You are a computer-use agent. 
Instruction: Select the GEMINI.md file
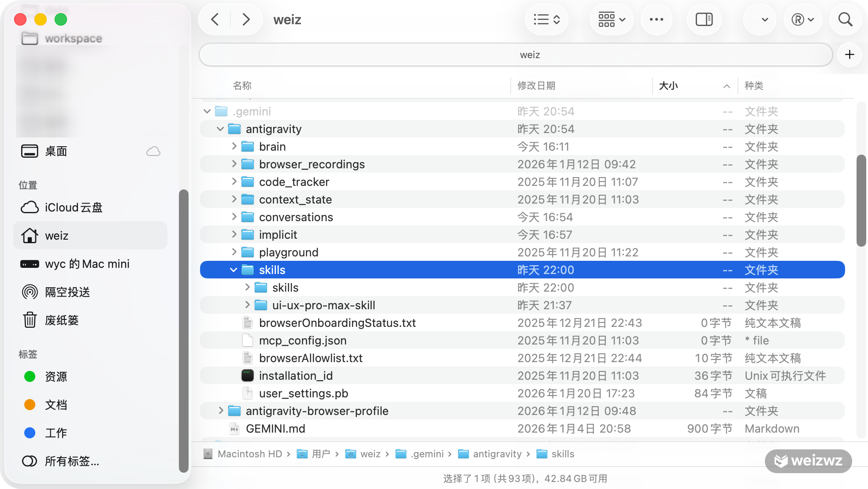(275, 429)
